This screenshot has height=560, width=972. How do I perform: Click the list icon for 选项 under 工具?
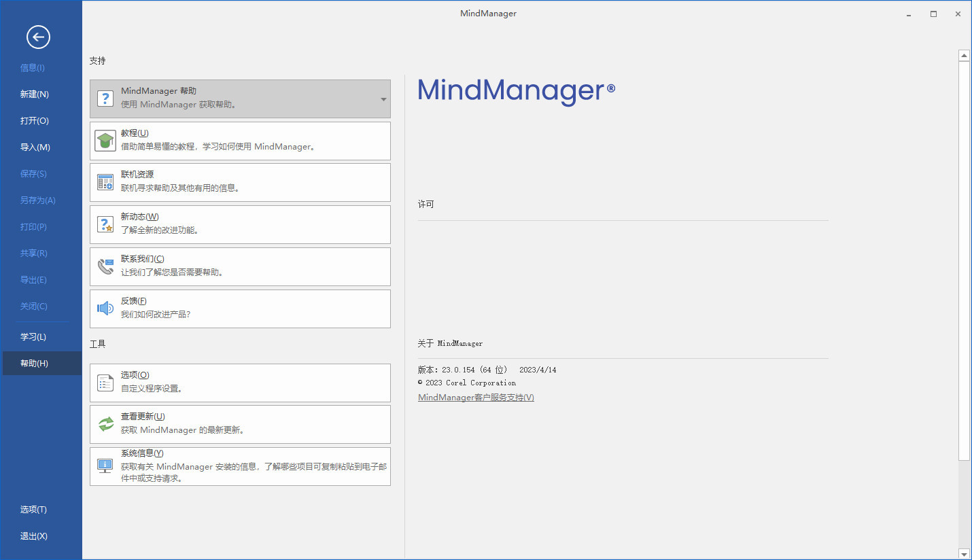105,383
